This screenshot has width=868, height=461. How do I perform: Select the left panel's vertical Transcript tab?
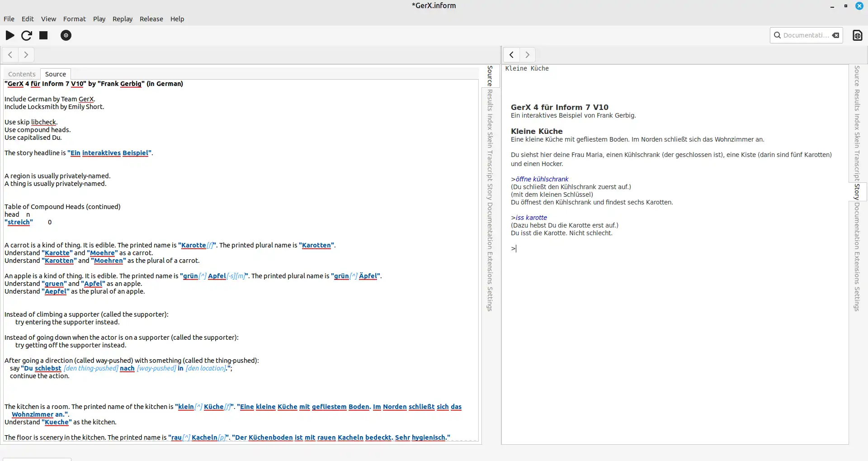click(x=490, y=166)
